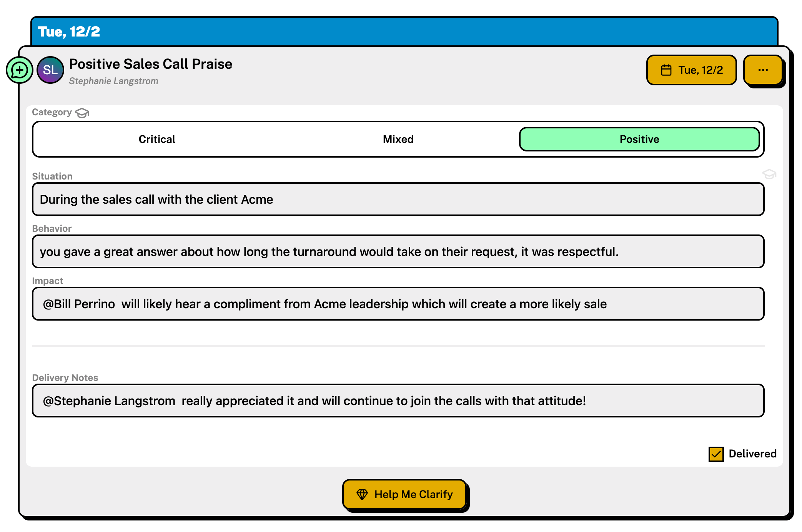Click graduation cap icon next to Category

(82, 113)
